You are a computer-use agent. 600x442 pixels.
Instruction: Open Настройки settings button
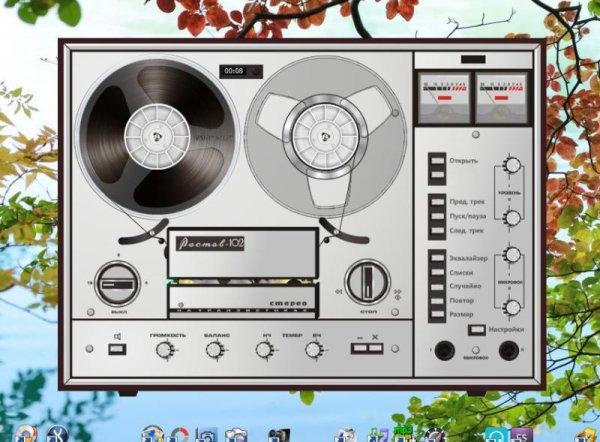click(477, 330)
